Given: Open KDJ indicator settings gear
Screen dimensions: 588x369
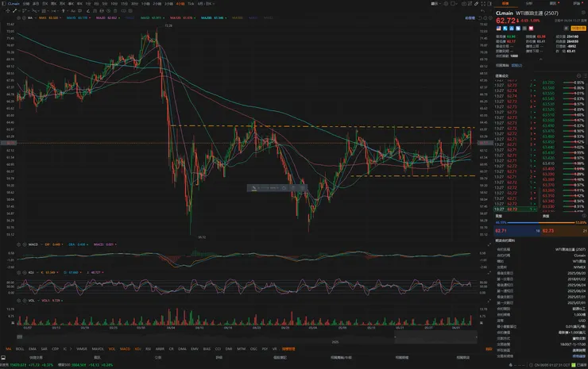Looking at the screenshot, I should (19, 272).
